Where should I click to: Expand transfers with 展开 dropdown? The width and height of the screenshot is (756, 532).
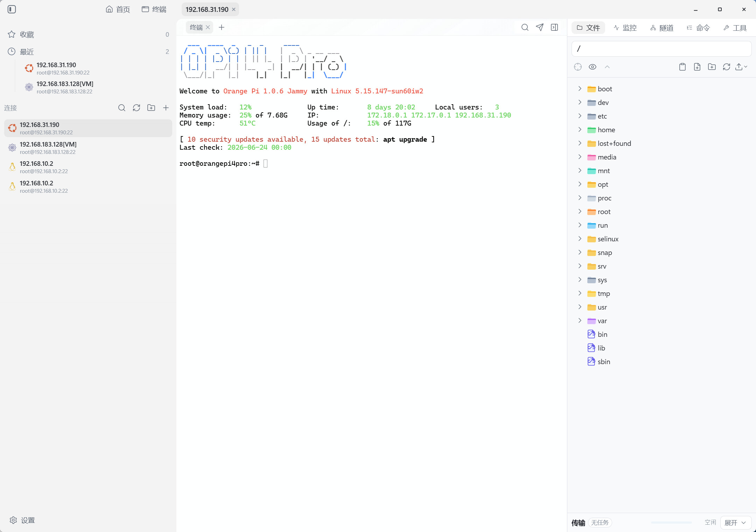tap(736, 523)
